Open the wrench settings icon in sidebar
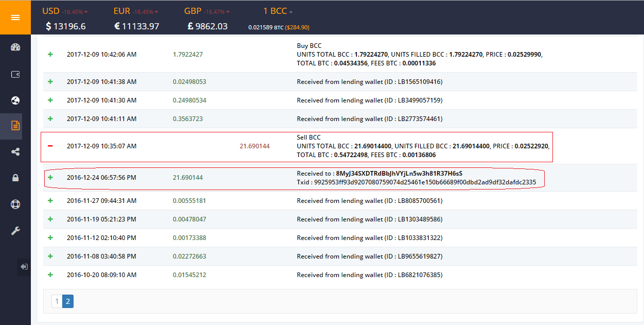 15,231
